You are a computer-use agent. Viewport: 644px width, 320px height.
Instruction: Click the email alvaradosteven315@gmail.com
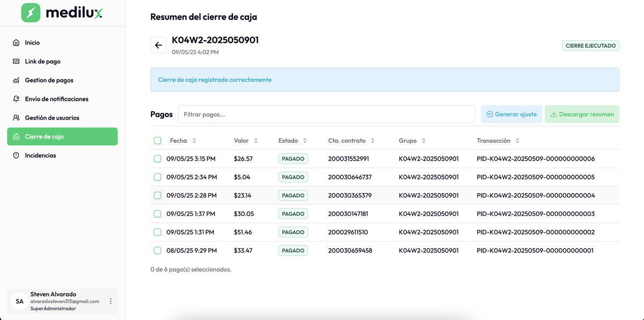pyautogui.click(x=65, y=301)
